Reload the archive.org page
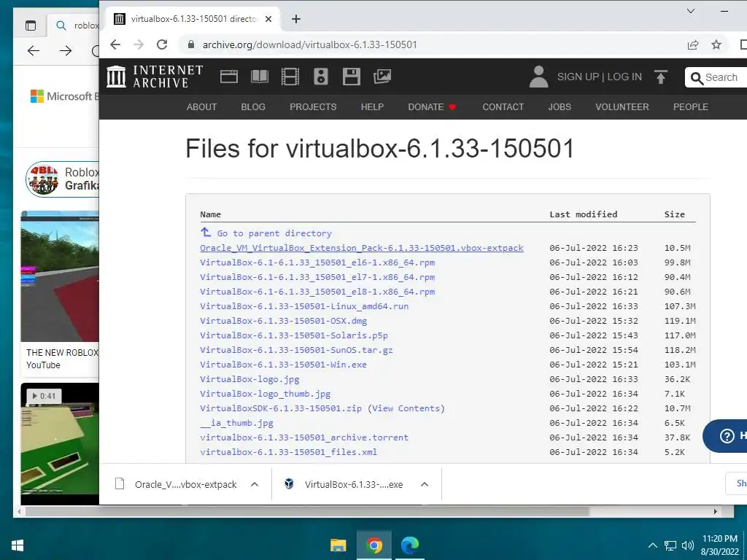 (x=162, y=44)
